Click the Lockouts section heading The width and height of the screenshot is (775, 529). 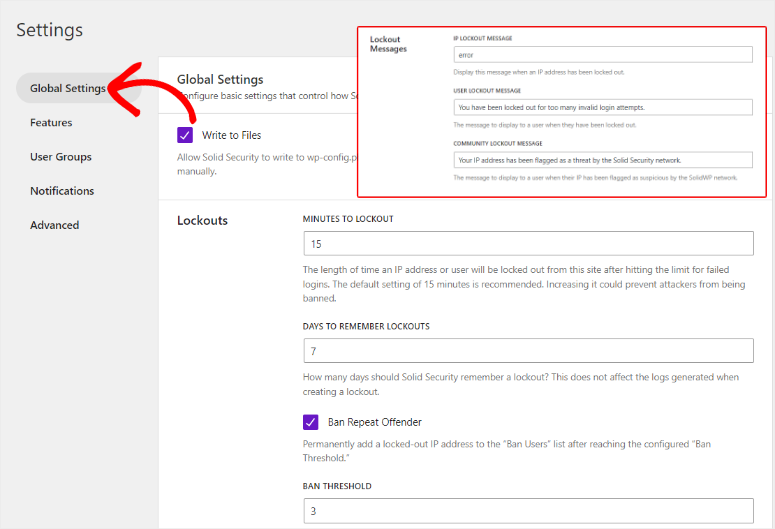[202, 220]
